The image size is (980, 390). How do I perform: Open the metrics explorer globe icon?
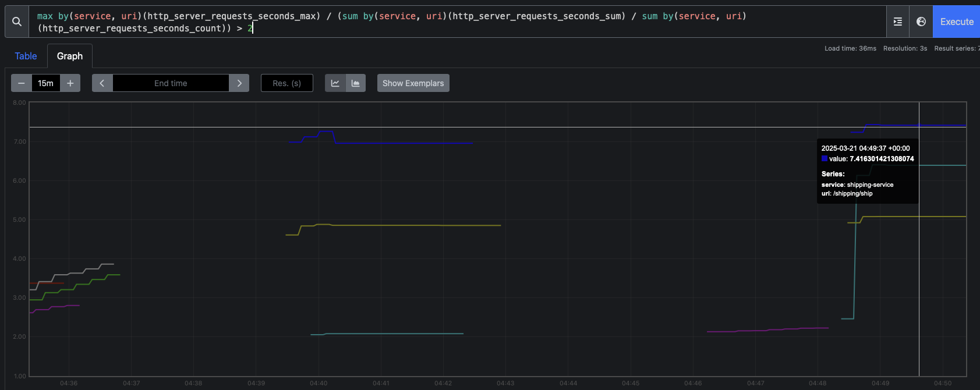point(921,22)
